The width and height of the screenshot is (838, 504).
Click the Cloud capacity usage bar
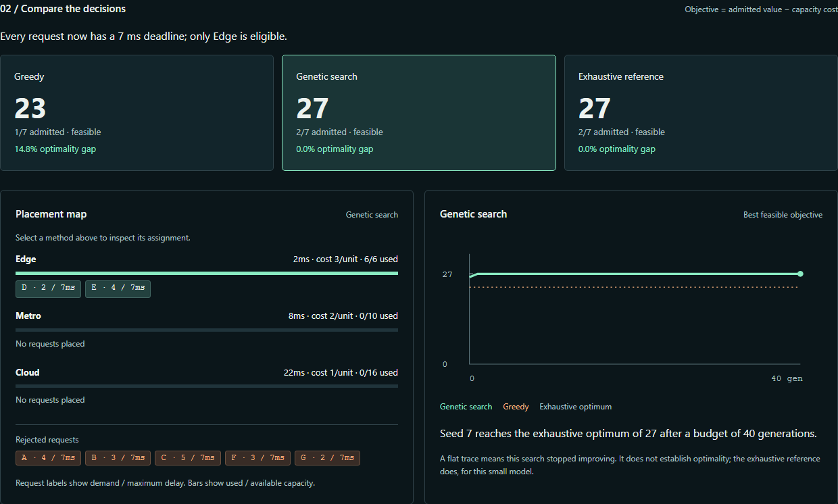pyautogui.click(x=207, y=386)
